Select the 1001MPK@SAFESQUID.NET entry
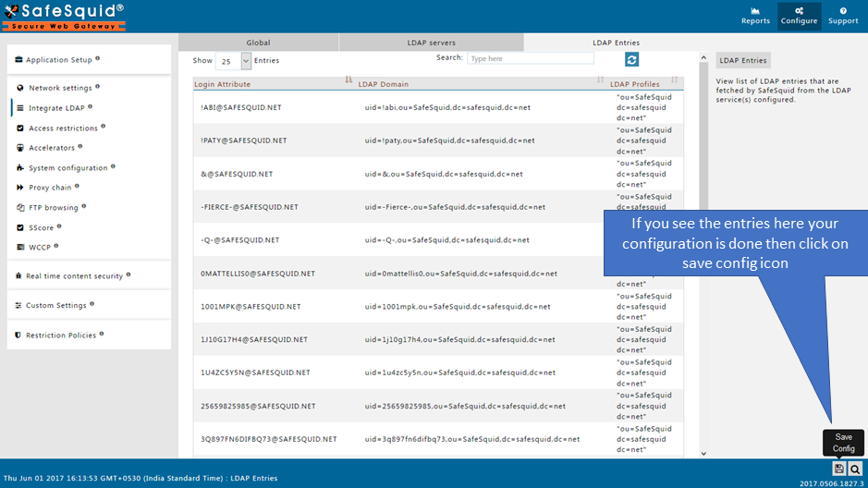This screenshot has width=868, height=488. (x=251, y=307)
